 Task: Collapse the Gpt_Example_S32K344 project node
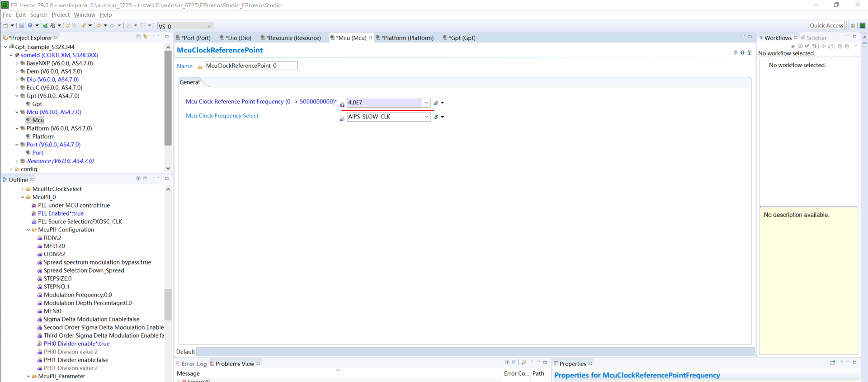[x=5, y=47]
